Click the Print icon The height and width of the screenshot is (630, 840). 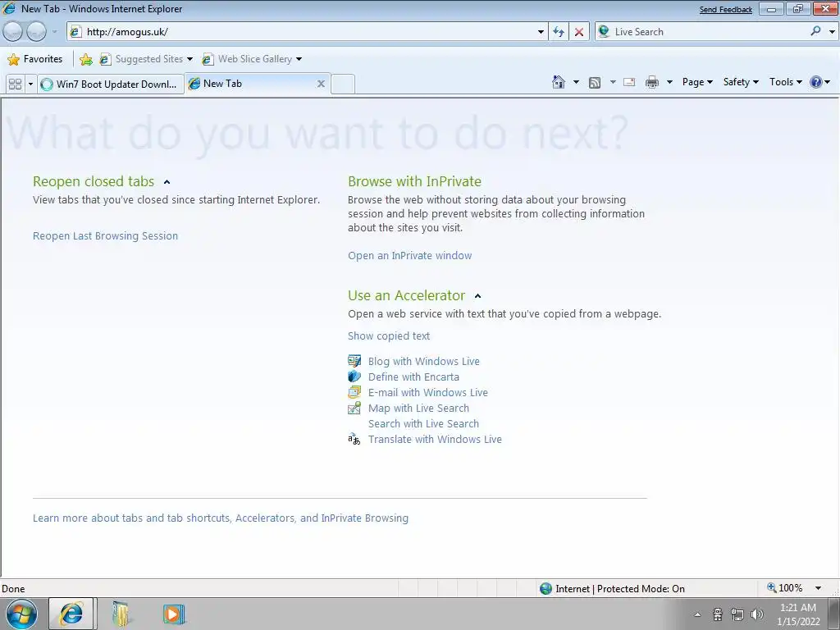click(652, 82)
